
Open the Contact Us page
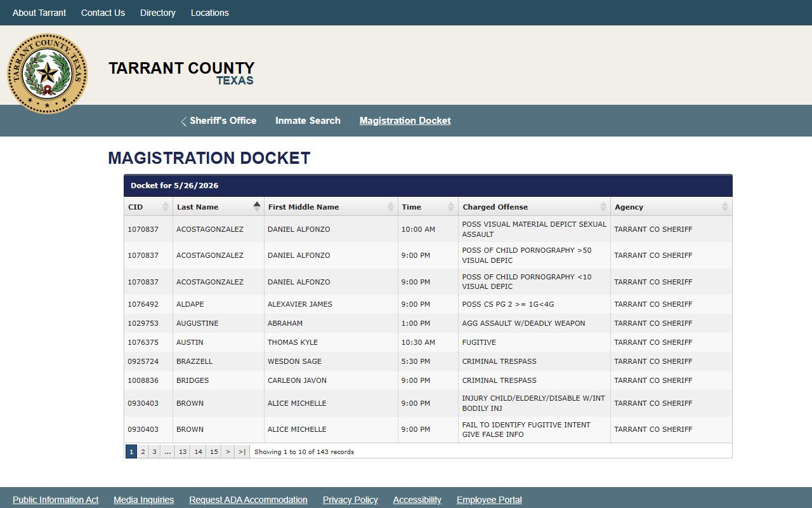(x=103, y=13)
